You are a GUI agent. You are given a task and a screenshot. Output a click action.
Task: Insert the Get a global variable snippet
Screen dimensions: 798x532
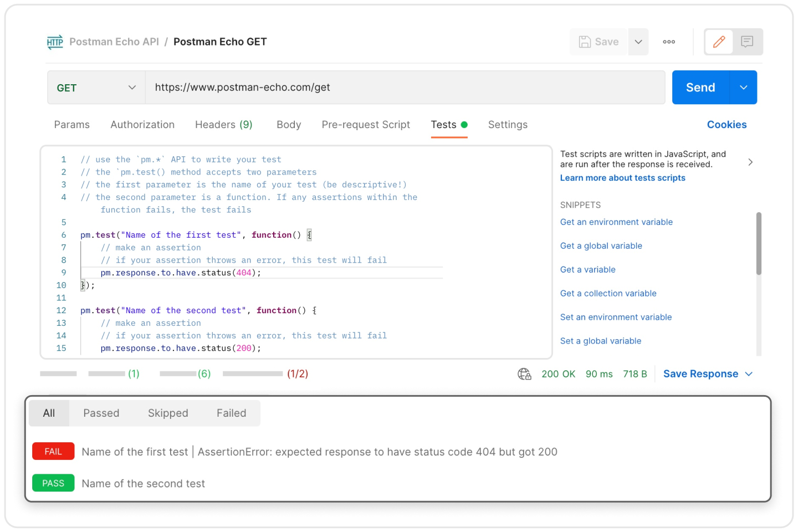[x=601, y=245]
